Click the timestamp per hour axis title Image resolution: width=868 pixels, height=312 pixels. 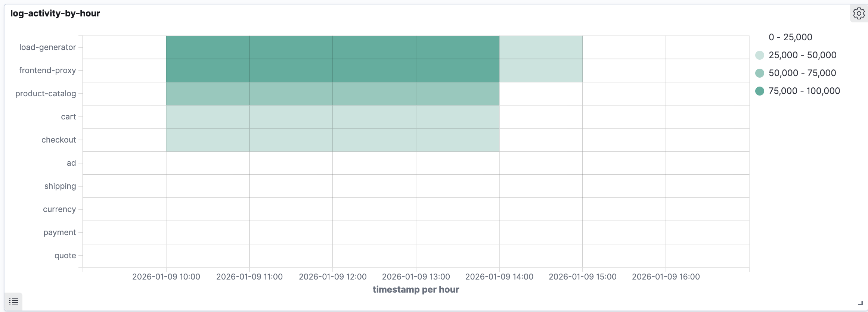tap(416, 289)
